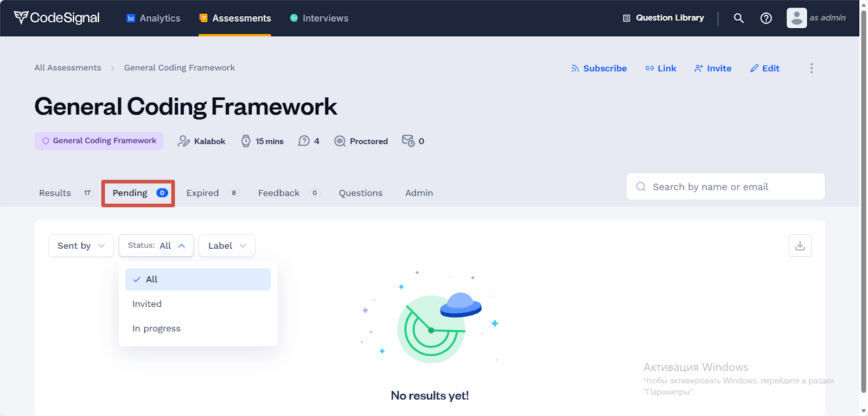Screen dimensions: 868x416
Task: Open the Results tab
Action: point(55,193)
